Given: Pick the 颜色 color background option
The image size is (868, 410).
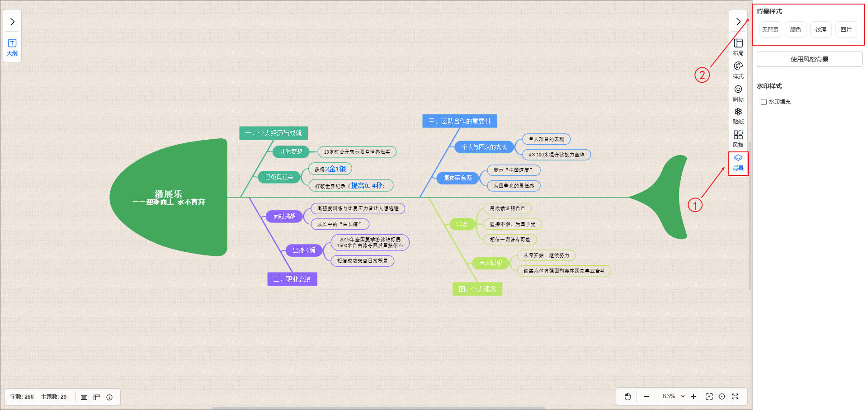Looking at the screenshot, I should tap(795, 30).
